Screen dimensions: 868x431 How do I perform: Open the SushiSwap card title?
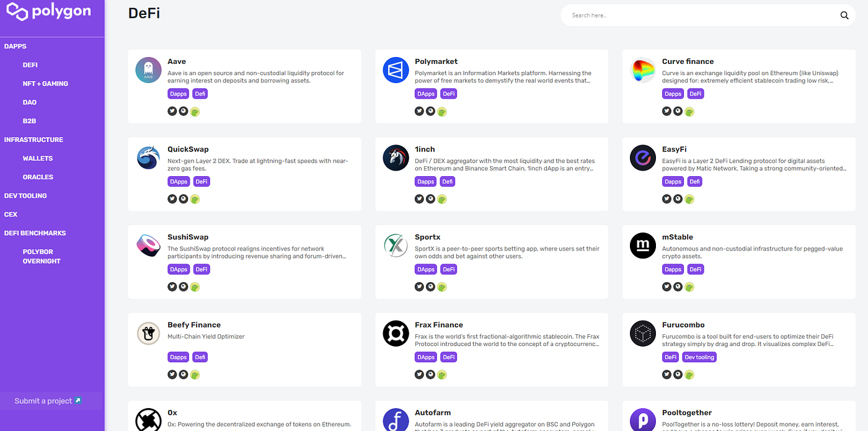188,237
